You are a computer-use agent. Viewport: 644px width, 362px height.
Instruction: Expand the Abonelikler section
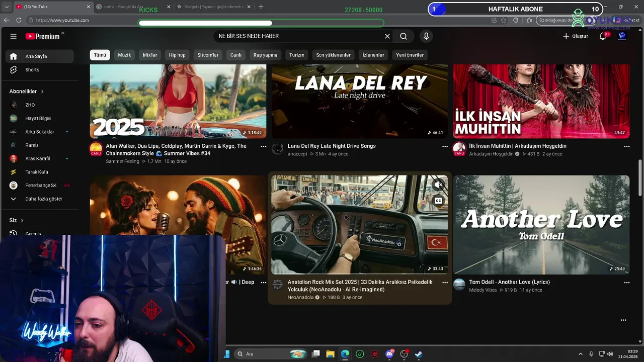pos(27,92)
